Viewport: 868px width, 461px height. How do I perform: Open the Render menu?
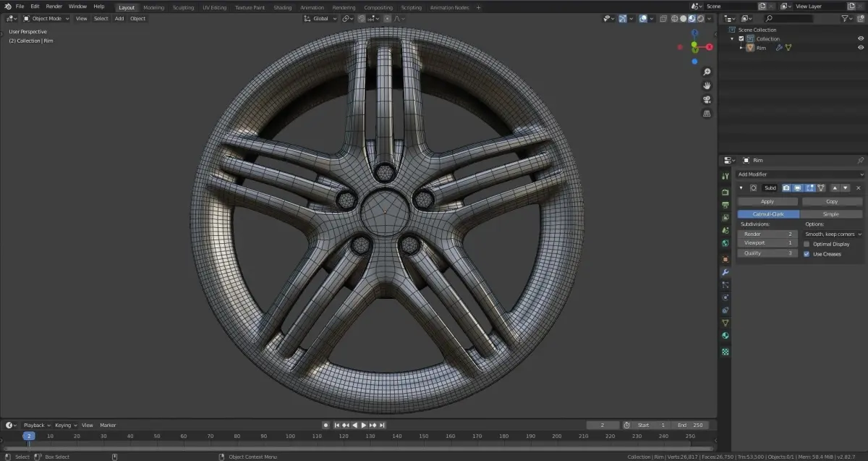click(x=54, y=7)
